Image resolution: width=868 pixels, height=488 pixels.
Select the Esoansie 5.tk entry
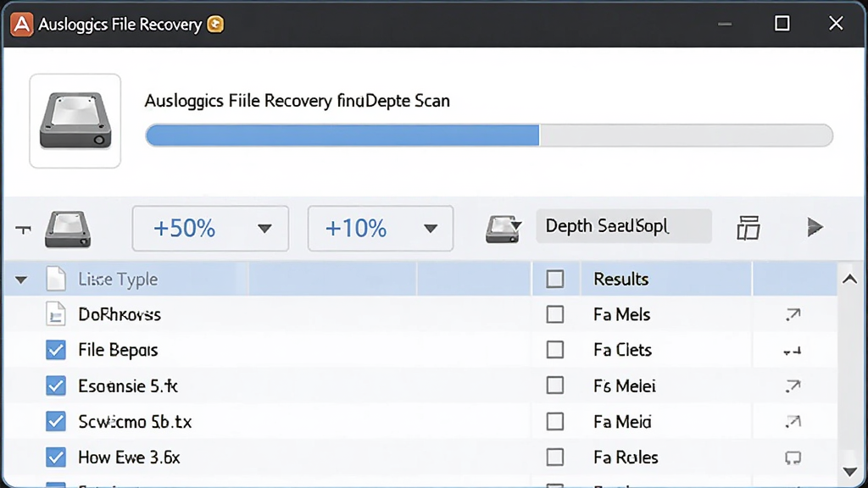click(x=128, y=386)
